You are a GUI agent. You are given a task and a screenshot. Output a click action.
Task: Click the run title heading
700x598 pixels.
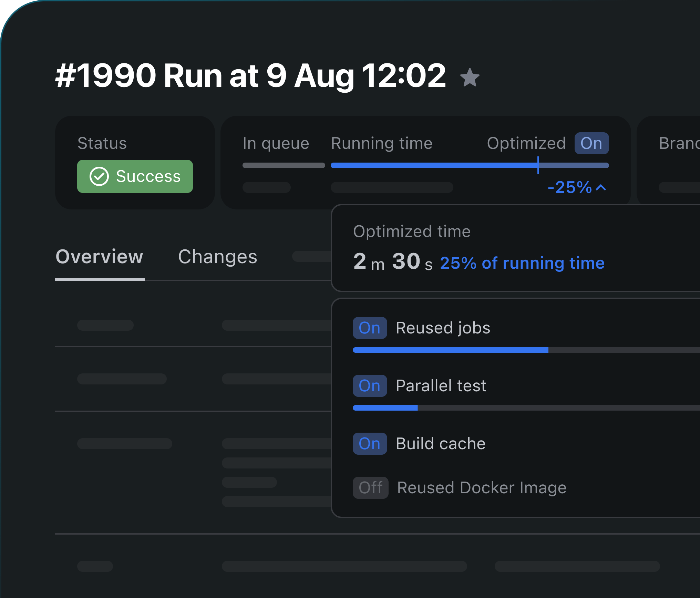click(x=250, y=76)
